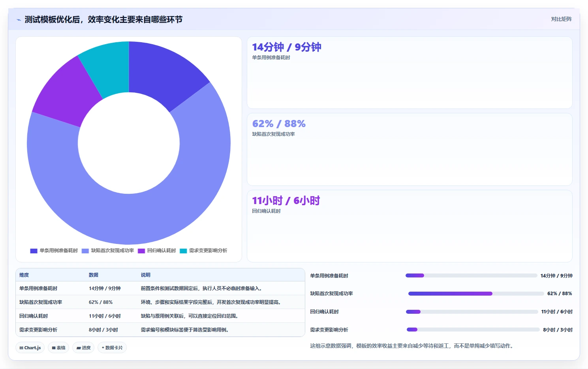Image resolution: width=588 pixels, height=369 pixels.
Task: Click the summary note starting with 这组示意数据强调
Action: [411, 346]
